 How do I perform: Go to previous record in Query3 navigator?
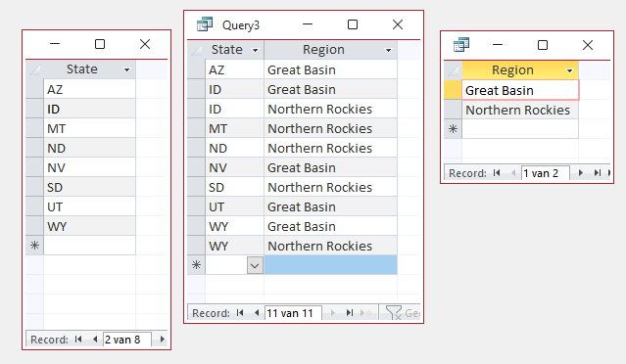pyautogui.click(x=257, y=313)
